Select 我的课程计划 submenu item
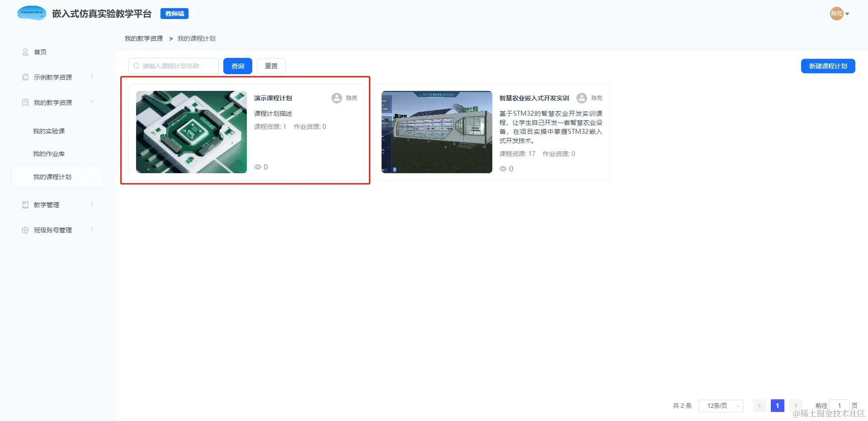This screenshot has width=868, height=421. pyautogui.click(x=58, y=176)
